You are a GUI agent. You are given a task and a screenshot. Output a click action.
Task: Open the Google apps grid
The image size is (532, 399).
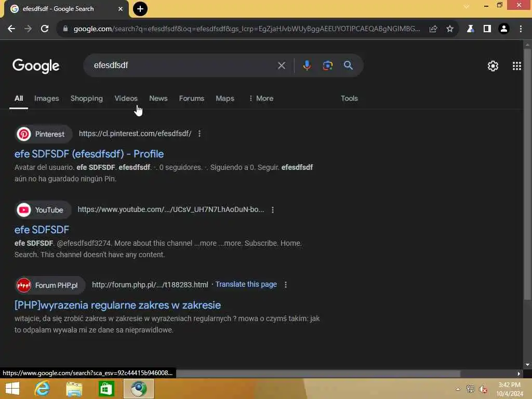[x=517, y=66]
